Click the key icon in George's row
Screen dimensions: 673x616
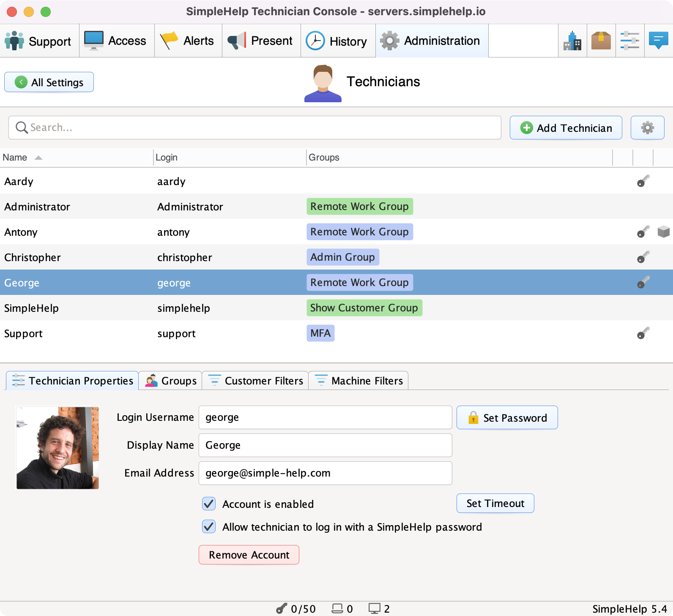643,283
